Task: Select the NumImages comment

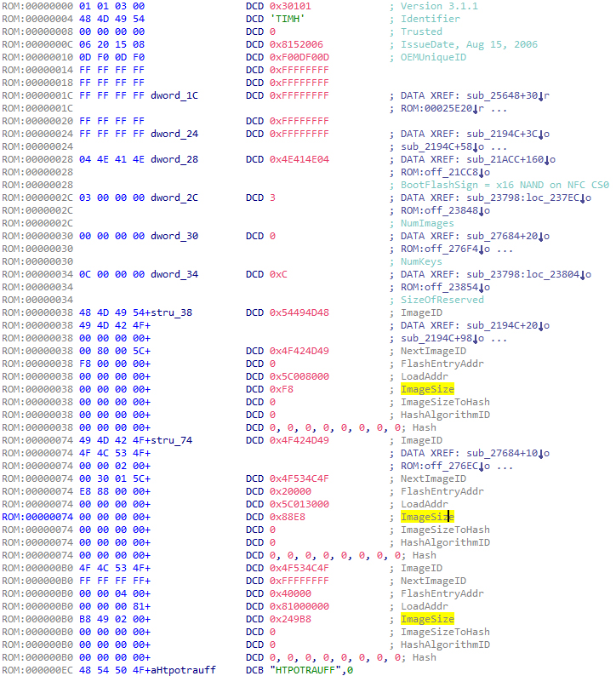Action: (427, 223)
